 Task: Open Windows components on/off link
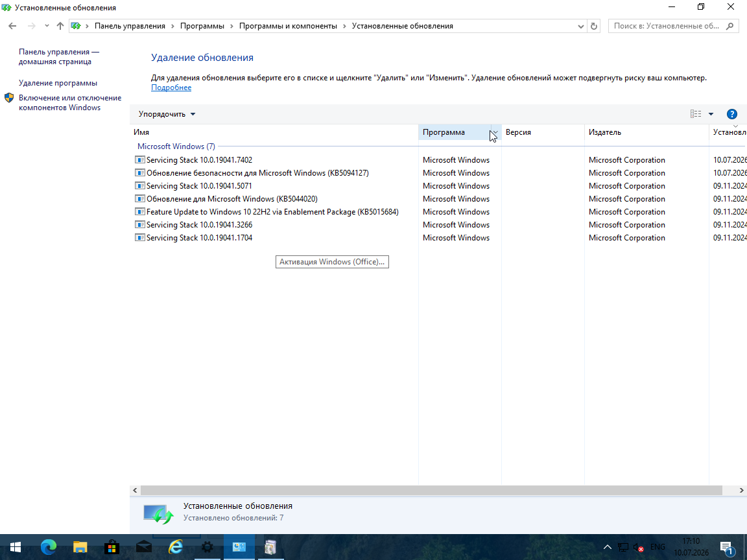70,103
